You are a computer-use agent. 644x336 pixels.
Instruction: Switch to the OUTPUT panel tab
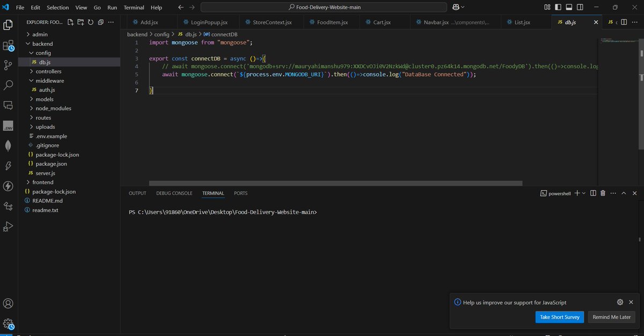[137, 193]
